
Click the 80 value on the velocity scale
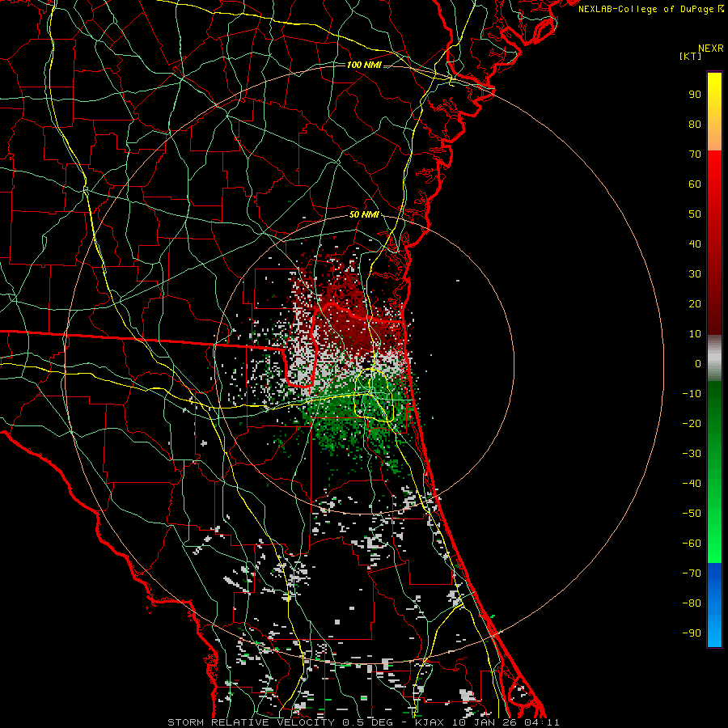pyautogui.click(x=695, y=125)
